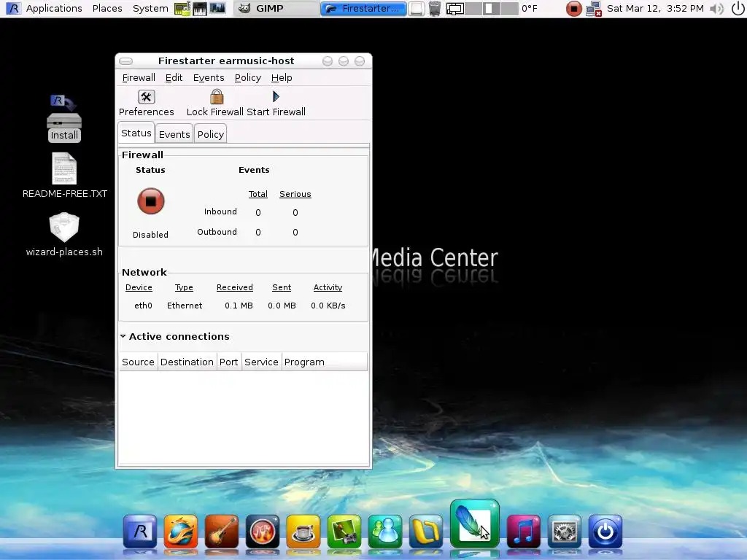This screenshot has width=747, height=560.
Task: Open the Firewall menu
Action: point(139,77)
